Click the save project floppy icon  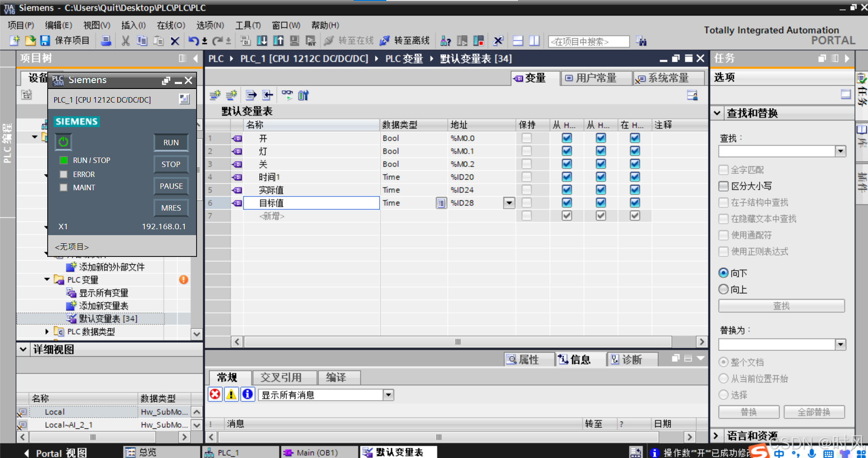45,41
